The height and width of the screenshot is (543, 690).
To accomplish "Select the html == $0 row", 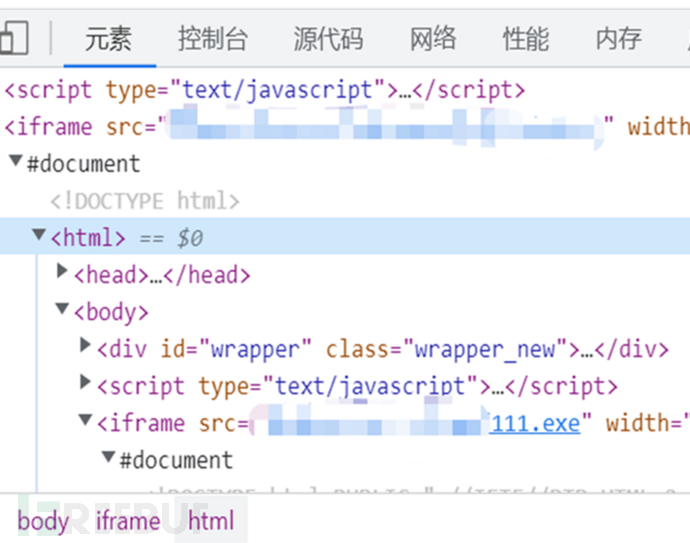I will coord(345,236).
